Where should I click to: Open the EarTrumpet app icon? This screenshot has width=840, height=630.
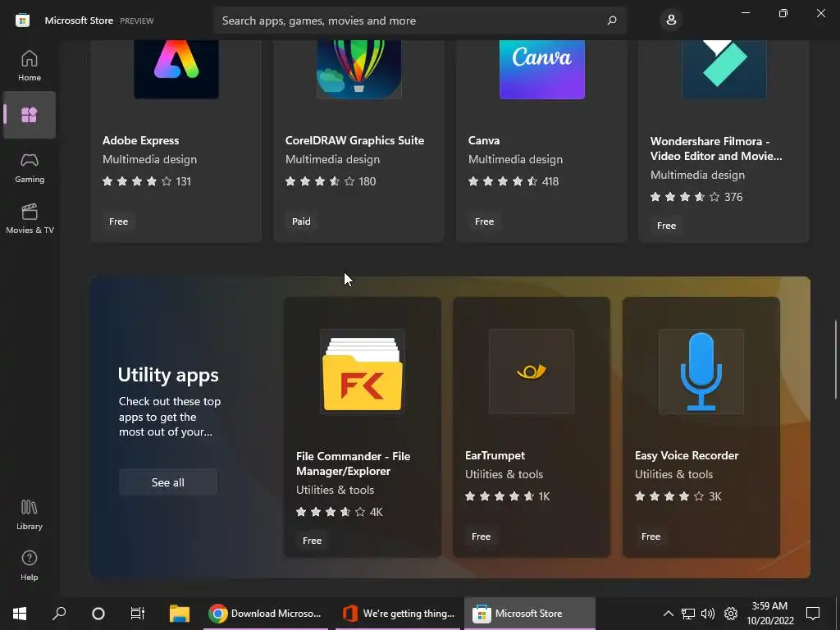coord(532,372)
